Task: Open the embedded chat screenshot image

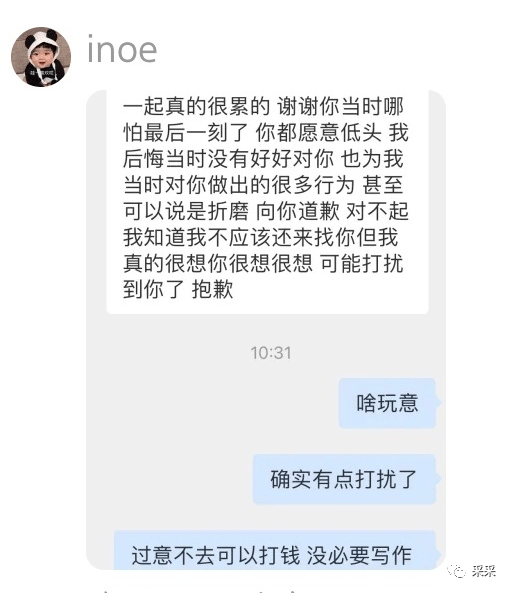Action: pos(266,330)
